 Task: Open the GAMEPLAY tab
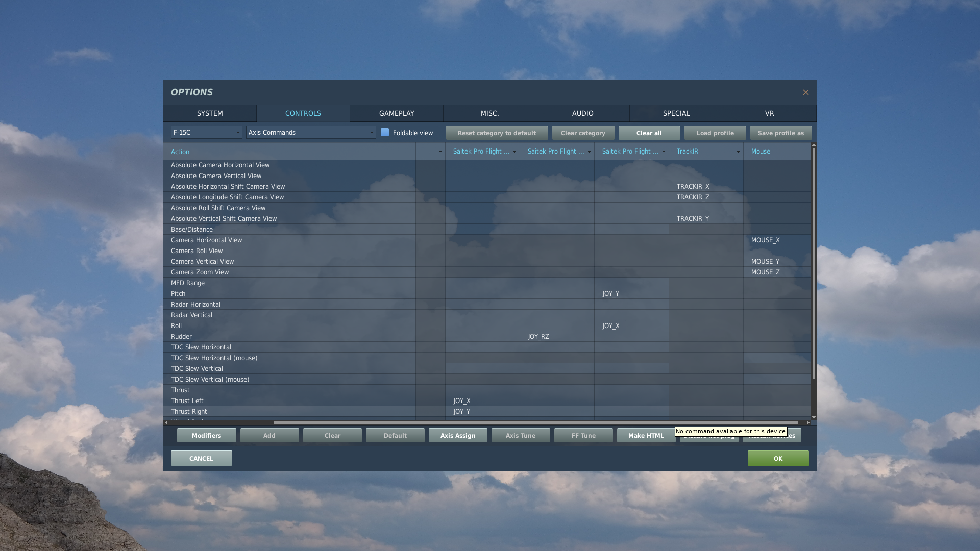(x=397, y=113)
